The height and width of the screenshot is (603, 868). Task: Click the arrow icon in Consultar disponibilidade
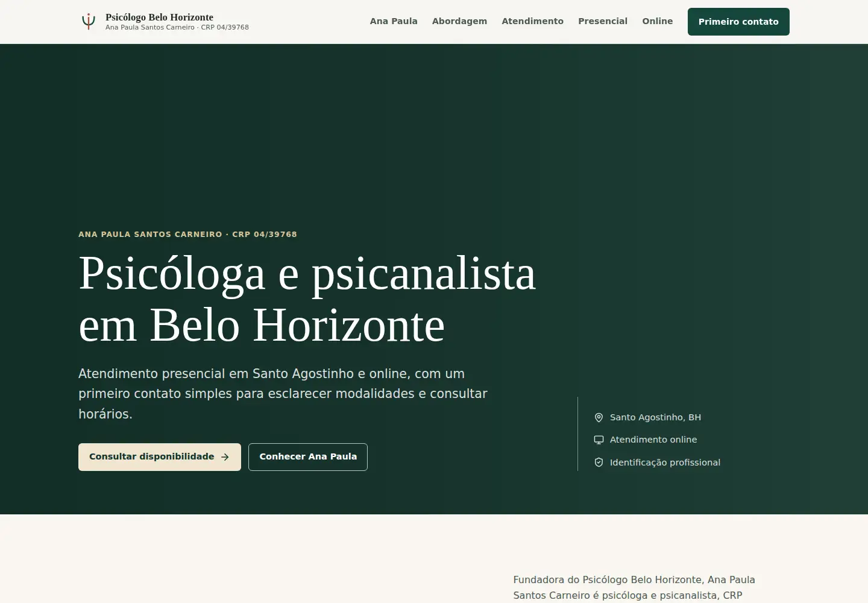pos(225,457)
